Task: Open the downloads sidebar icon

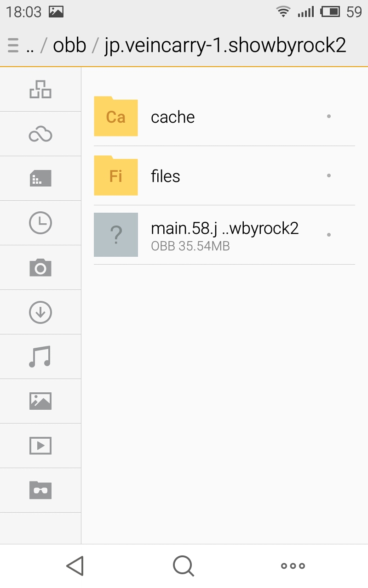Action: point(40,312)
